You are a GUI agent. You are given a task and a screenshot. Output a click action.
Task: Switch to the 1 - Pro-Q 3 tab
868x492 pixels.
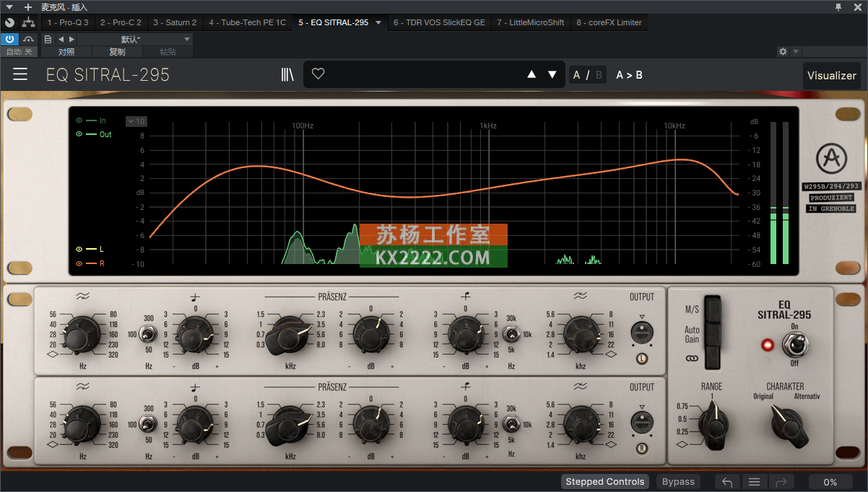(68, 22)
